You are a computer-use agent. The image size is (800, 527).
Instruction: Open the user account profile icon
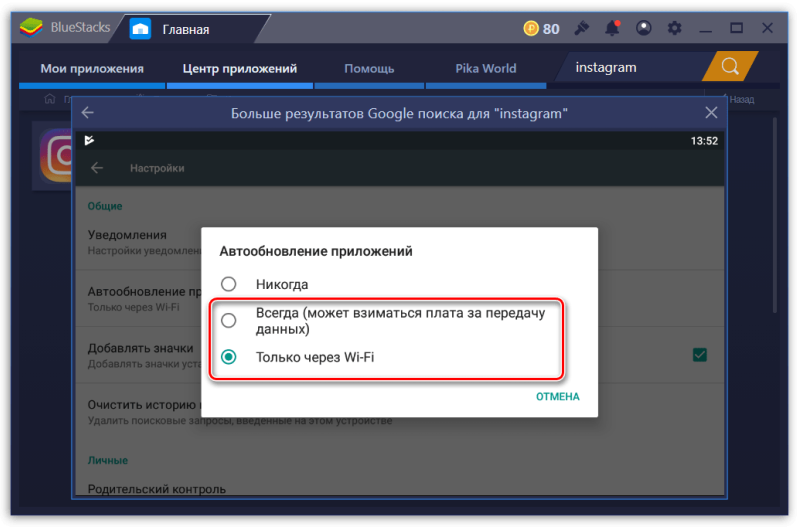643,28
